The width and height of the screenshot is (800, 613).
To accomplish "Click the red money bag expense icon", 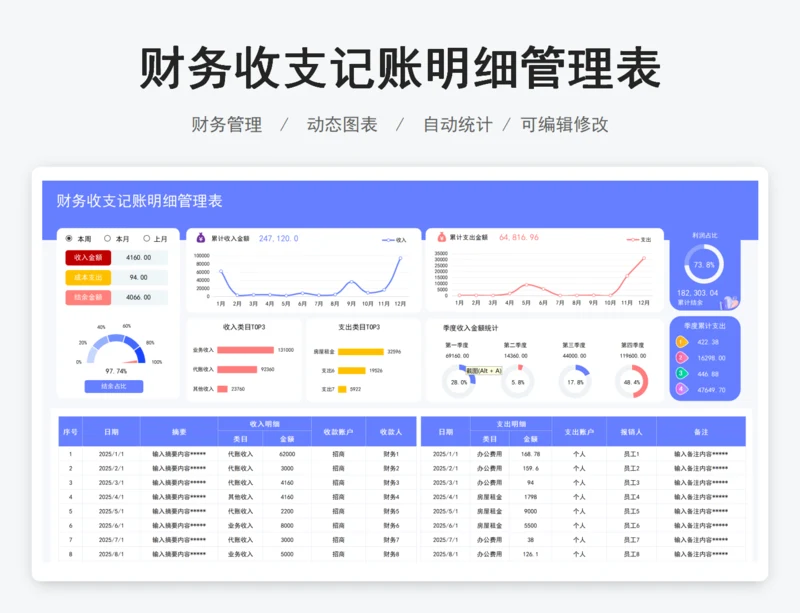I will click(x=441, y=237).
